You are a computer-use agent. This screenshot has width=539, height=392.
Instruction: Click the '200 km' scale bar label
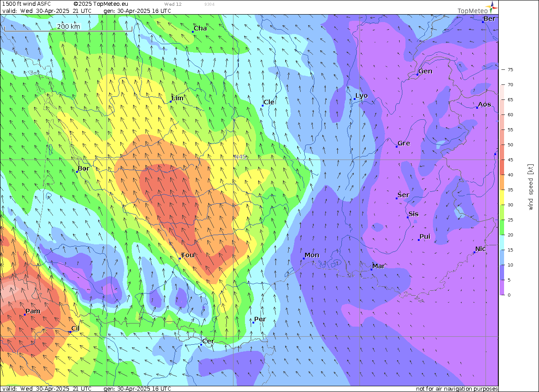pos(69,27)
